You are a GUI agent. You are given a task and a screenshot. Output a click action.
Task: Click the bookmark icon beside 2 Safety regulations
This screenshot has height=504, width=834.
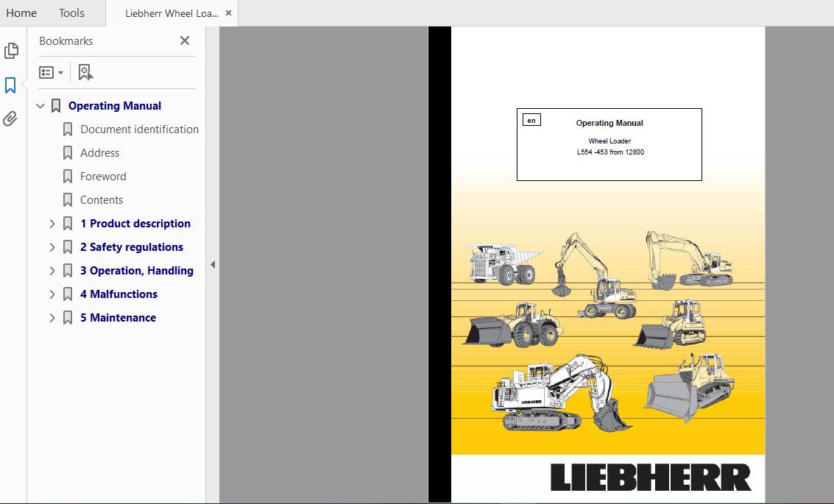pyautogui.click(x=68, y=247)
